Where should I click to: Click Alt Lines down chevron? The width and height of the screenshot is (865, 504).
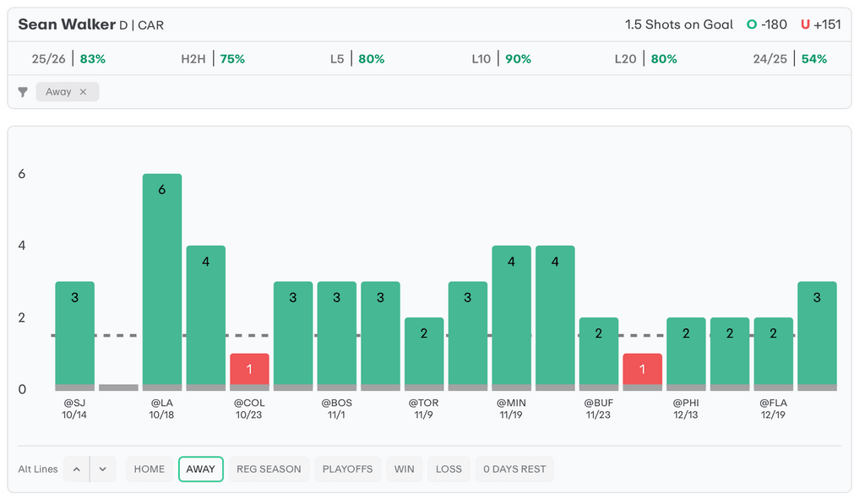point(102,469)
